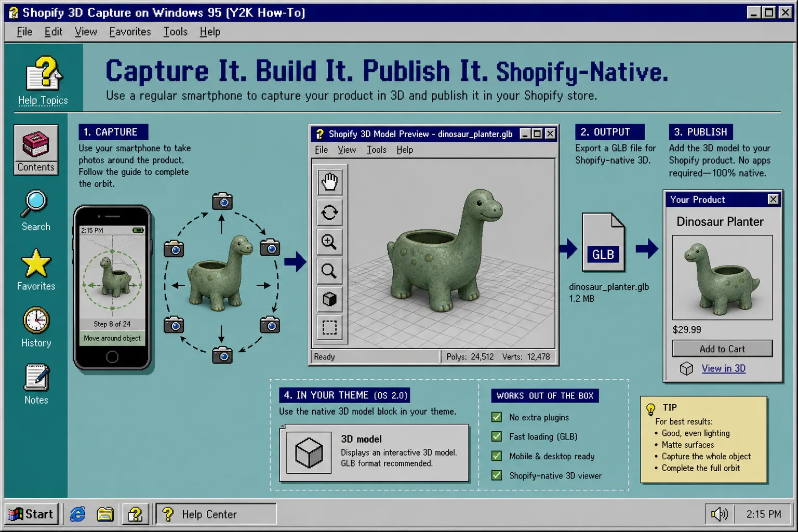
Task: Click the volume speaker tray icon
Action: [720, 514]
